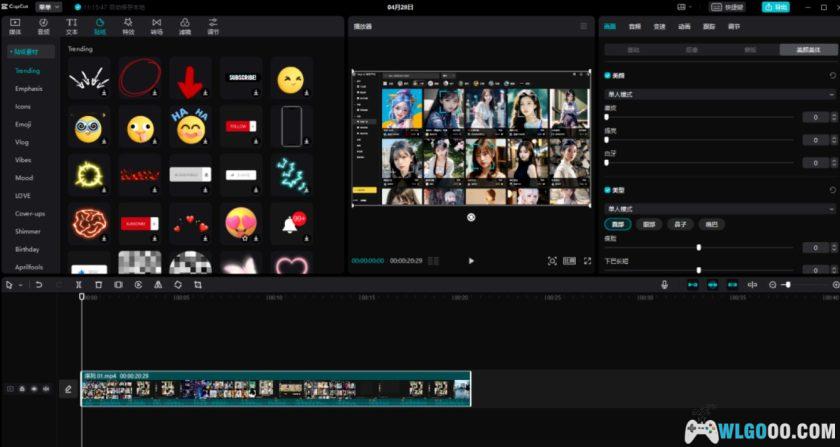Viewport: 840px width, 447px height.
Task: Select the Shimmer sticker category
Action: coord(27,231)
